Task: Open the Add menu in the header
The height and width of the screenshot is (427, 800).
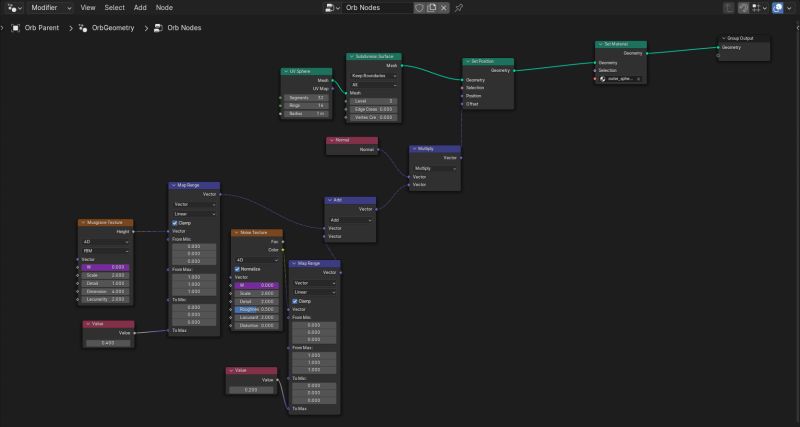Action: 140,8
